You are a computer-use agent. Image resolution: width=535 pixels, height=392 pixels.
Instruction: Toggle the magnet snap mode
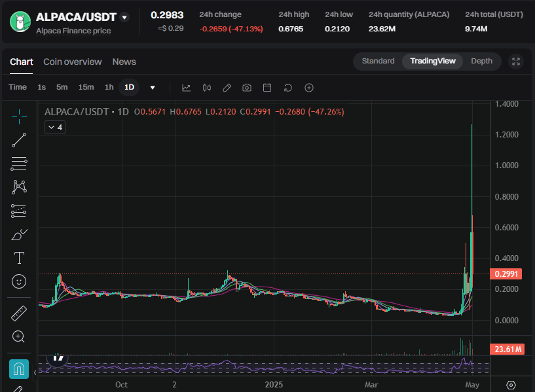point(19,369)
